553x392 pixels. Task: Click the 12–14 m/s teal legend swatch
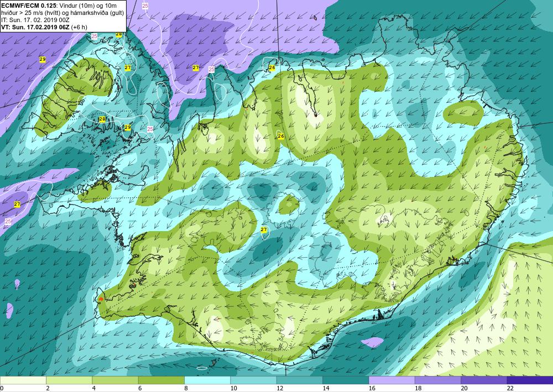click(299, 380)
